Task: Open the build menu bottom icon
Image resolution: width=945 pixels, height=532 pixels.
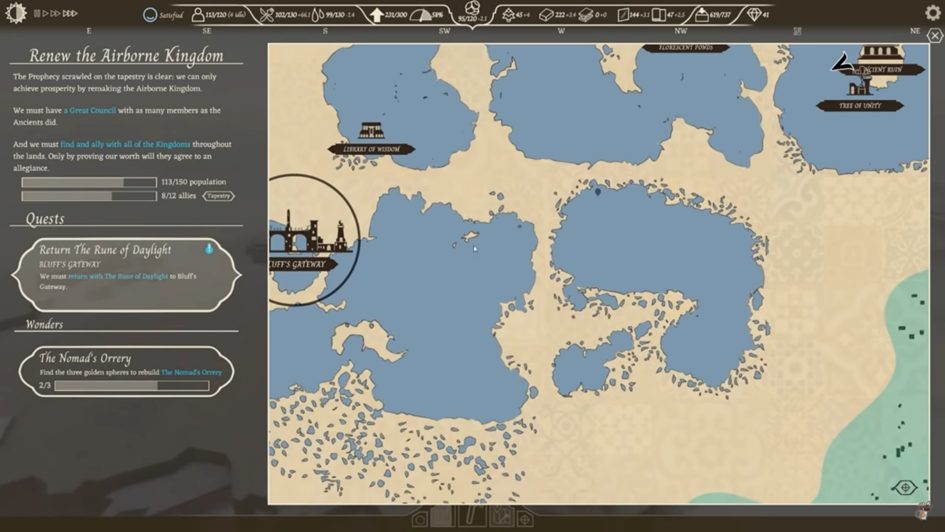Action: 444,516
